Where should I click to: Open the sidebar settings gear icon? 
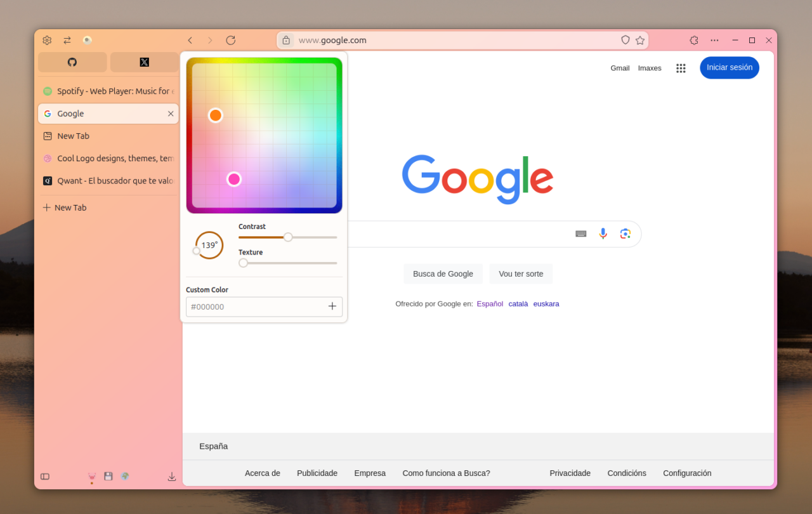pyautogui.click(x=46, y=40)
